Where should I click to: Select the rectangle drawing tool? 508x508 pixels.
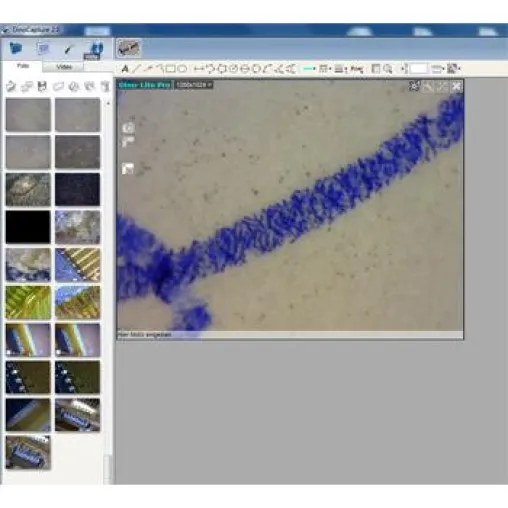(x=170, y=69)
